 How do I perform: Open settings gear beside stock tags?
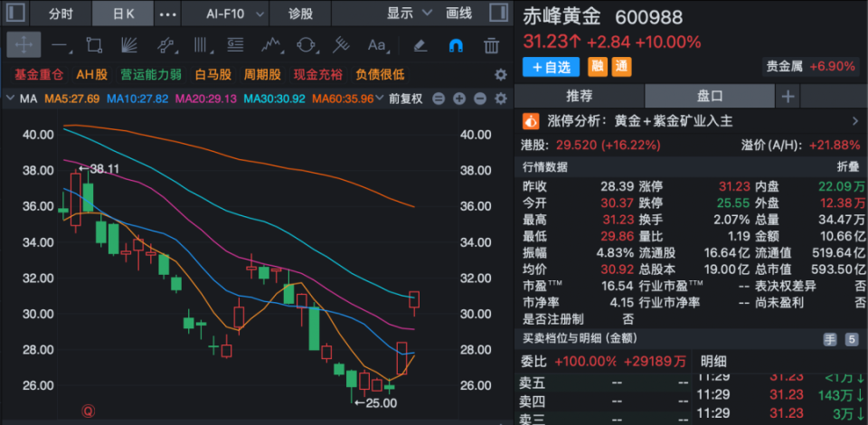[500, 75]
